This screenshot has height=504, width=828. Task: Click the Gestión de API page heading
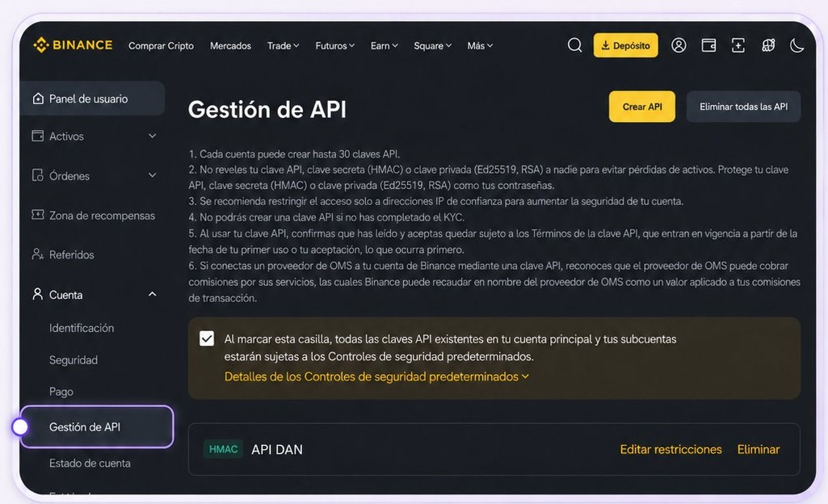(x=267, y=109)
